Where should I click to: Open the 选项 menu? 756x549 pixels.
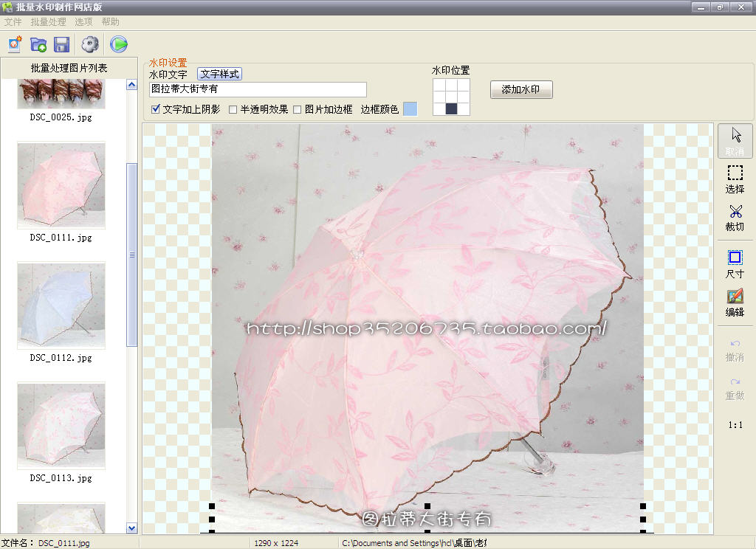click(83, 22)
